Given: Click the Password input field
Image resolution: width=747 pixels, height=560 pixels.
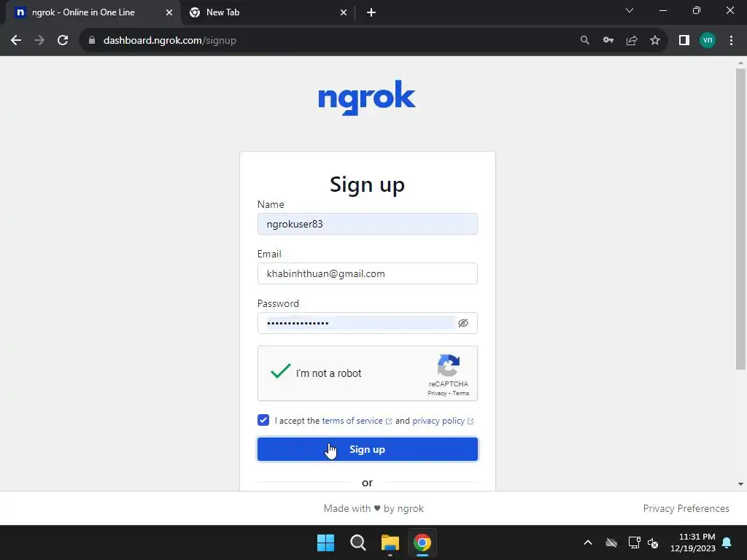Looking at the screenshot, I should point(368,323).
